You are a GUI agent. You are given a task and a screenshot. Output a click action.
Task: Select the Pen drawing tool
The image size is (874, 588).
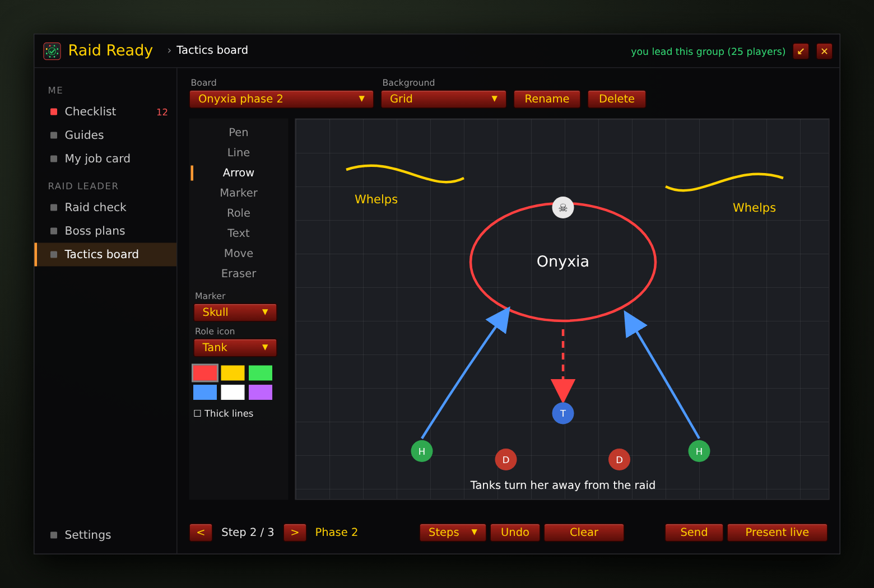tap(239, 132)
